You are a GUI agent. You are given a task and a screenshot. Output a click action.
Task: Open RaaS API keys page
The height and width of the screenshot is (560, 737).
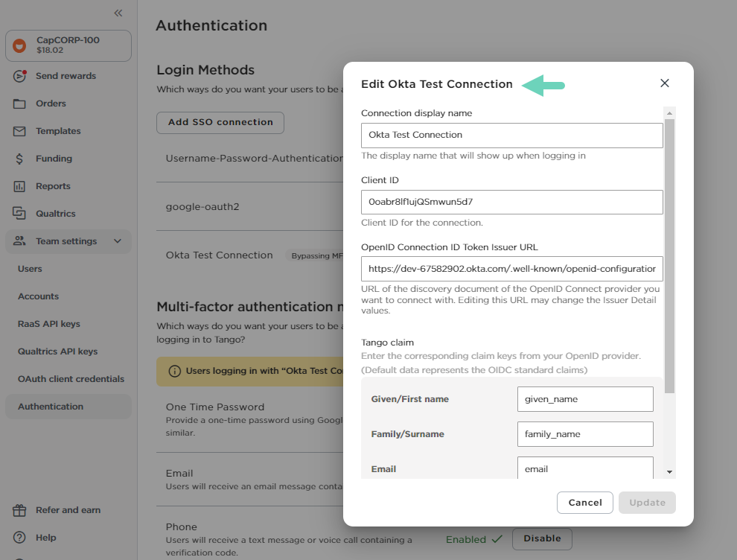point(49,324)
